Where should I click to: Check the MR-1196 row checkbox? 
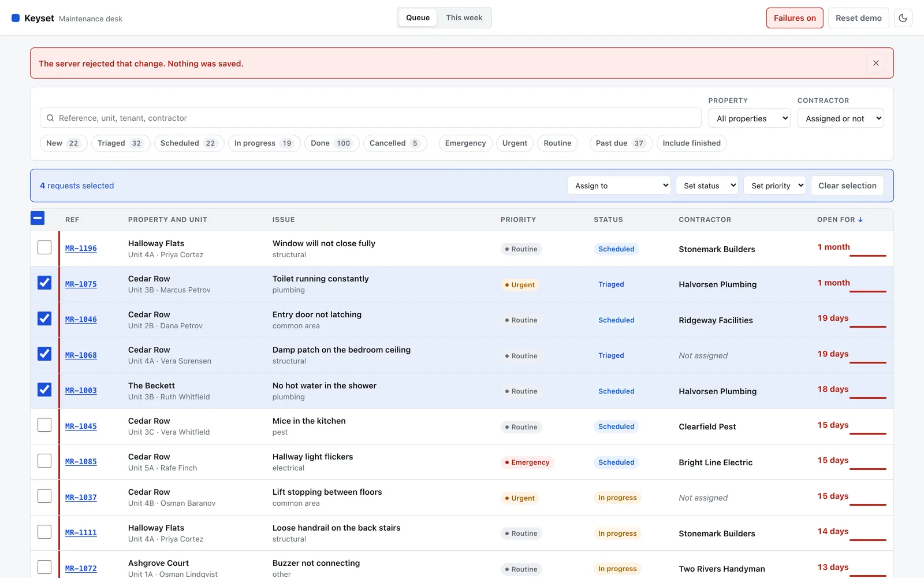click(44, 247)
